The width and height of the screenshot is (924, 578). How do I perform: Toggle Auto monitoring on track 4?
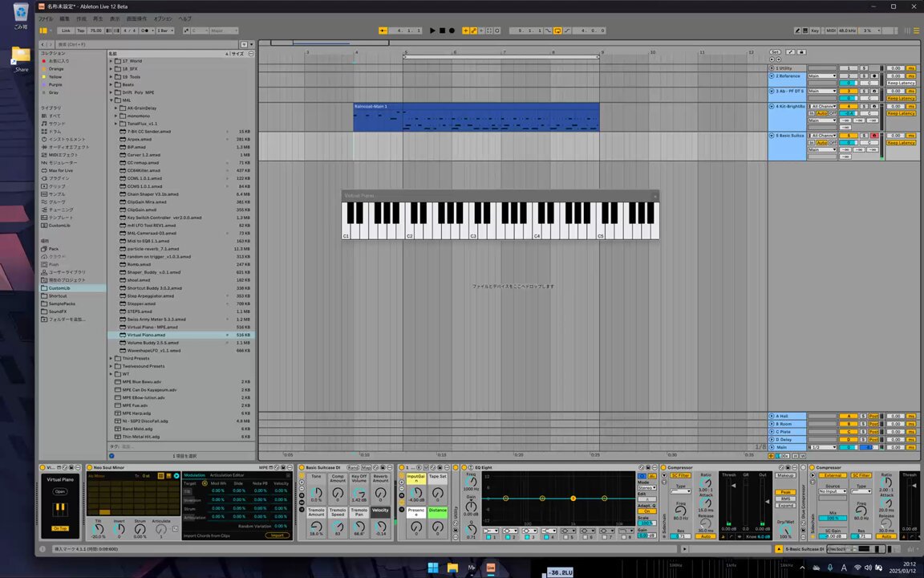coord(821,113)
